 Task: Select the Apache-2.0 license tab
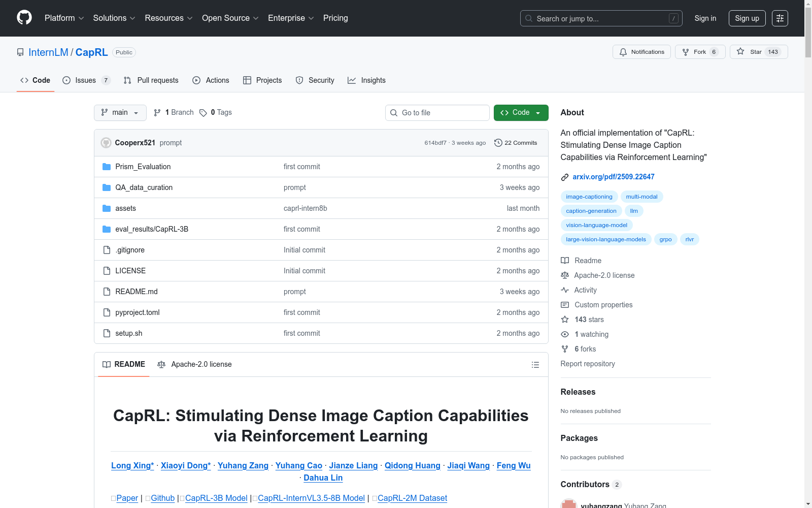194,364
